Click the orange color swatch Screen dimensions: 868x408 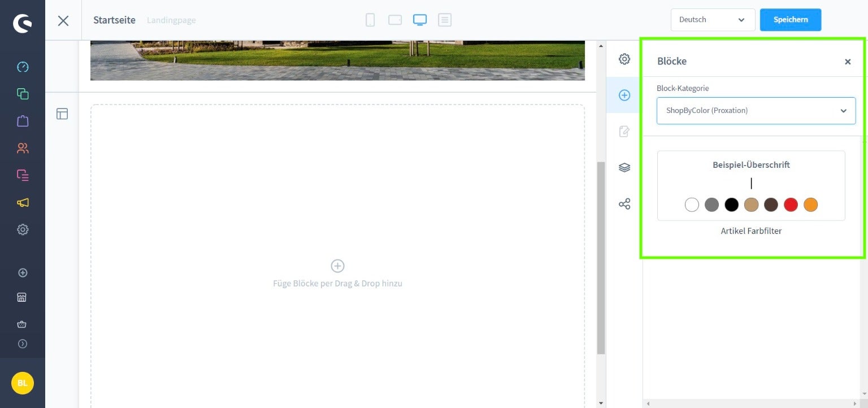point(810,205)
